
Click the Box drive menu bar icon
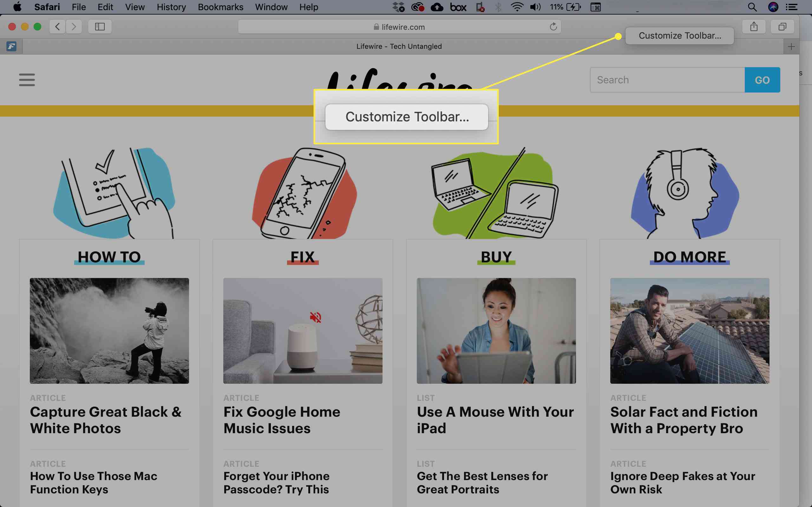coord(458,7)
